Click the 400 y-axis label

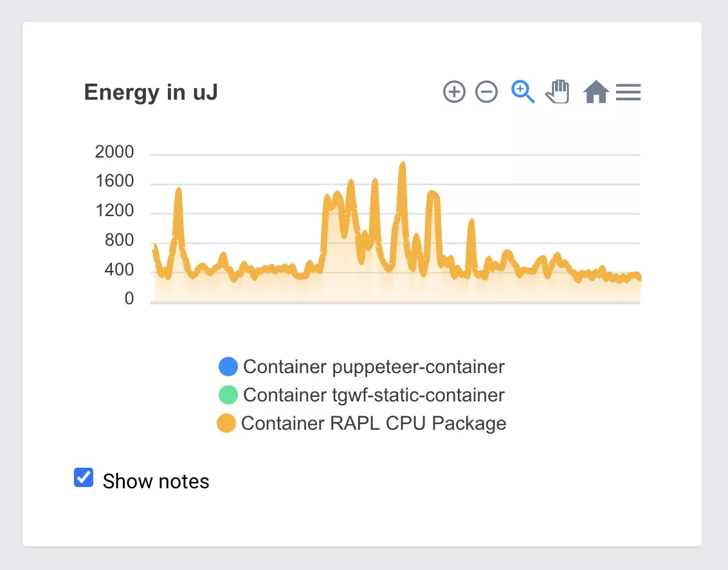(x=119, y=270)
